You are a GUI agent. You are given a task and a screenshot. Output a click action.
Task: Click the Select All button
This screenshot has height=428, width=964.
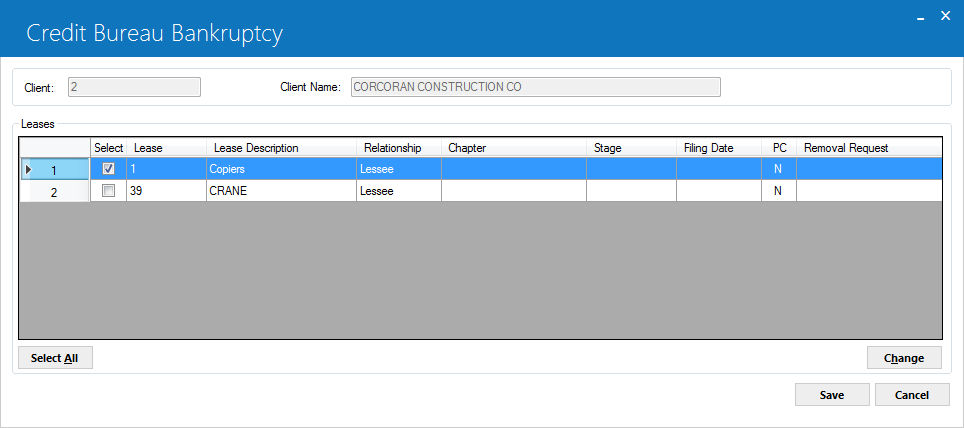pos(55,358)
